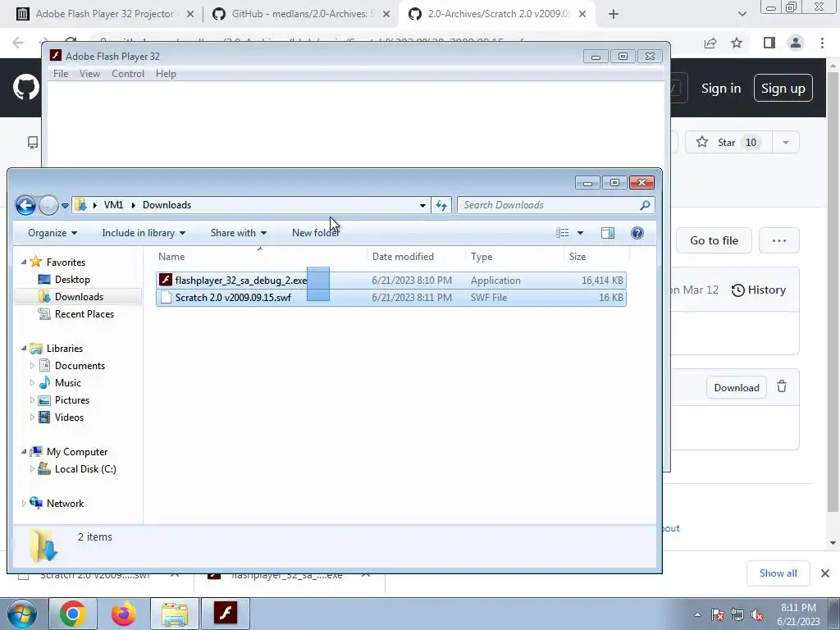Show hidden tray icons arrow
Screen dimensions: 840x630
tap(697, 615)
